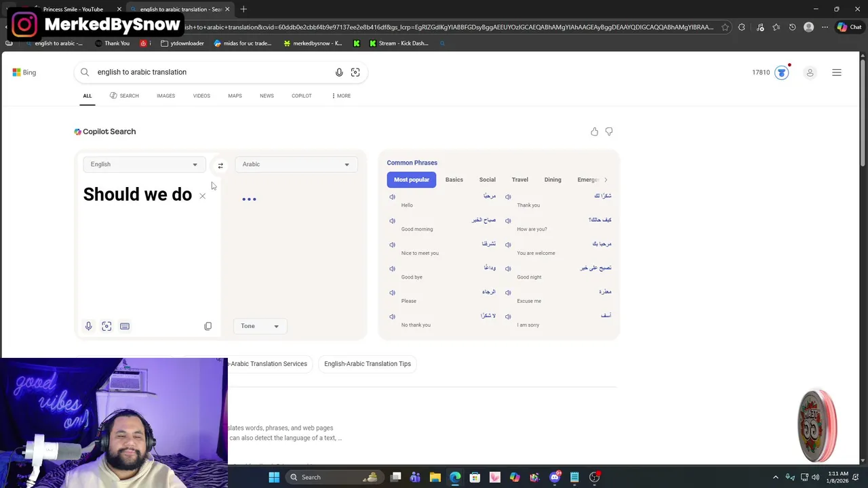Play audio for 'I am sorry' phrase
This screenshot has width=868, height=488.
[x=508, y=317]
